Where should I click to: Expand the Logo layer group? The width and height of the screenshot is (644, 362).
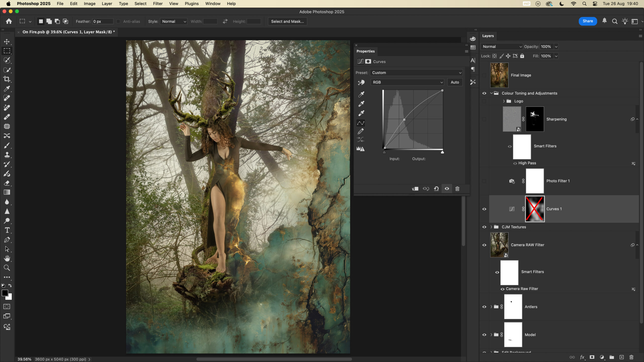504,101
